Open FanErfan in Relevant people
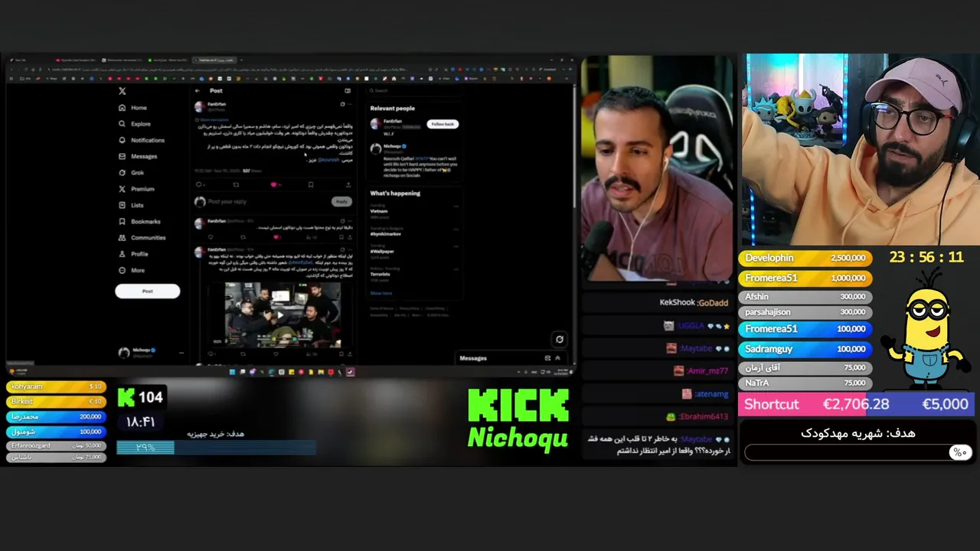The width and height of the screenshot is (980, 551). (x=392, y=121)
